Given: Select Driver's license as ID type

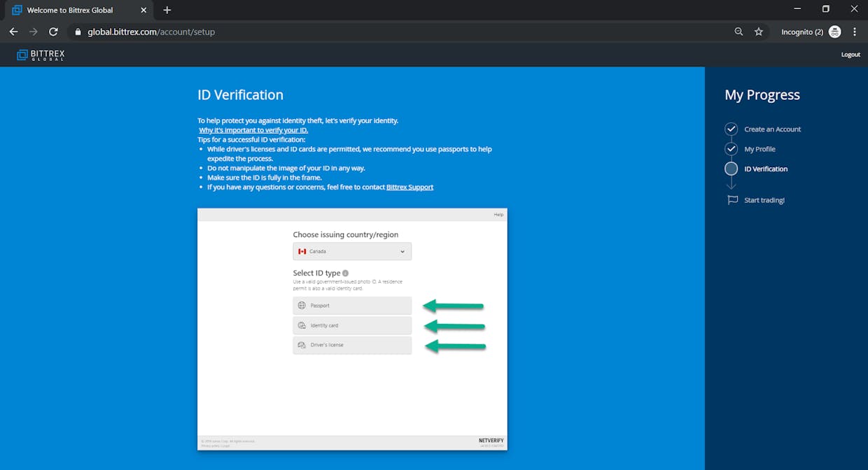Looking at the screenshot, I should [352, 345].
